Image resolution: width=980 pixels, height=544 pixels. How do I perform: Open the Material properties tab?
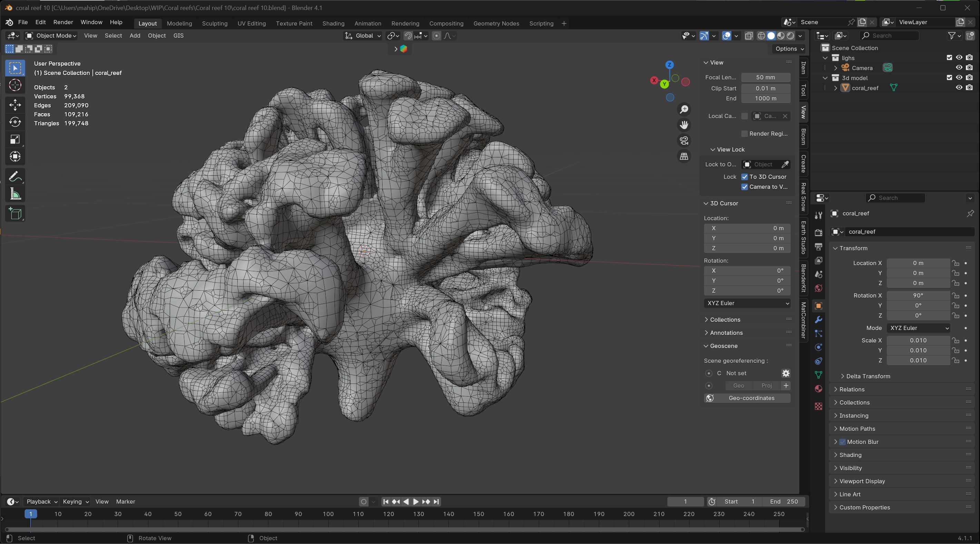point(818,389)
